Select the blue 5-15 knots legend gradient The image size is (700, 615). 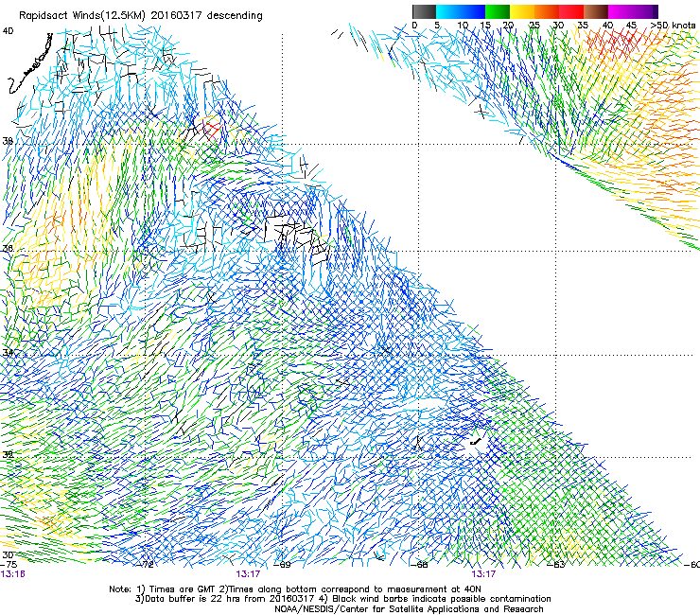click(x=461, y=11)
